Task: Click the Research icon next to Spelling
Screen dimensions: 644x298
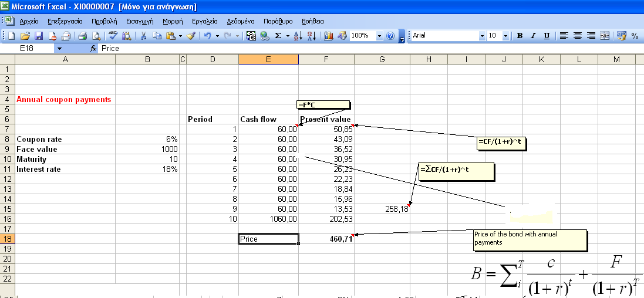Action: pos(113,36)
